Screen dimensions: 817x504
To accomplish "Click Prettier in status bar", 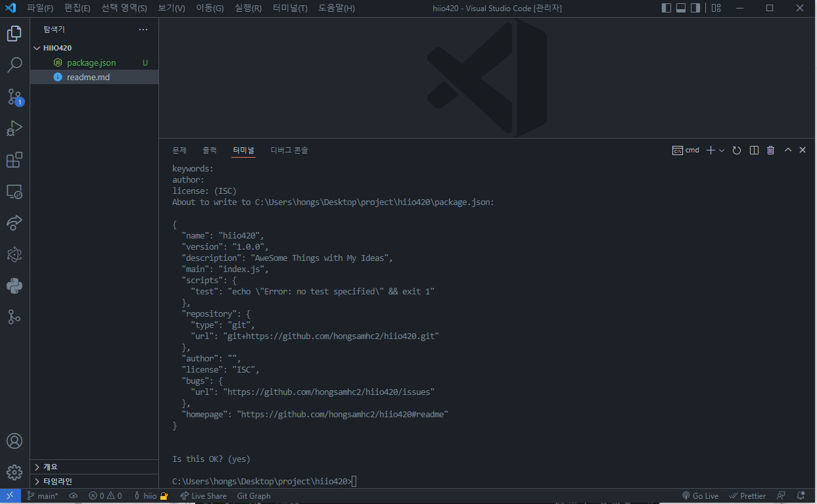I will (747, 496).
